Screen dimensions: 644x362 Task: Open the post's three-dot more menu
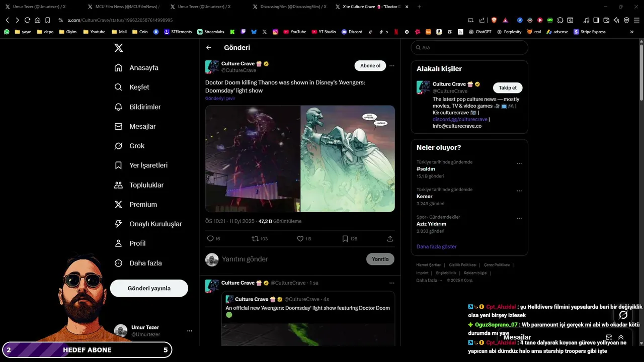pyautogui.click(x=392, y=66)
